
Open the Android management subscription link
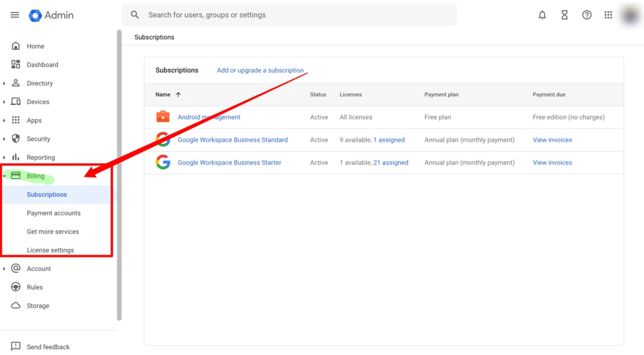(x=209, y=117)
